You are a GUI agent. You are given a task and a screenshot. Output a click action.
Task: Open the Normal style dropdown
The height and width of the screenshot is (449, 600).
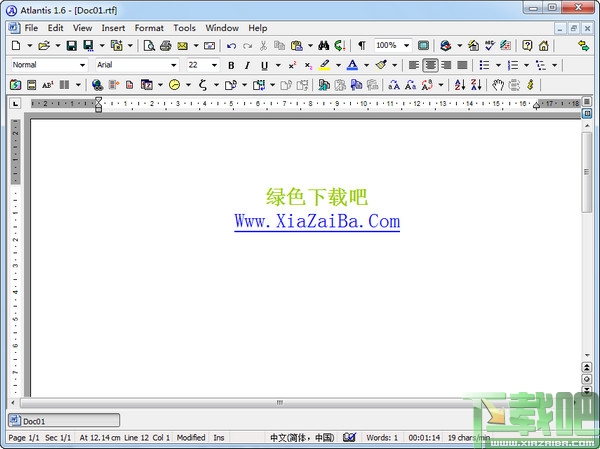point(82,65)
